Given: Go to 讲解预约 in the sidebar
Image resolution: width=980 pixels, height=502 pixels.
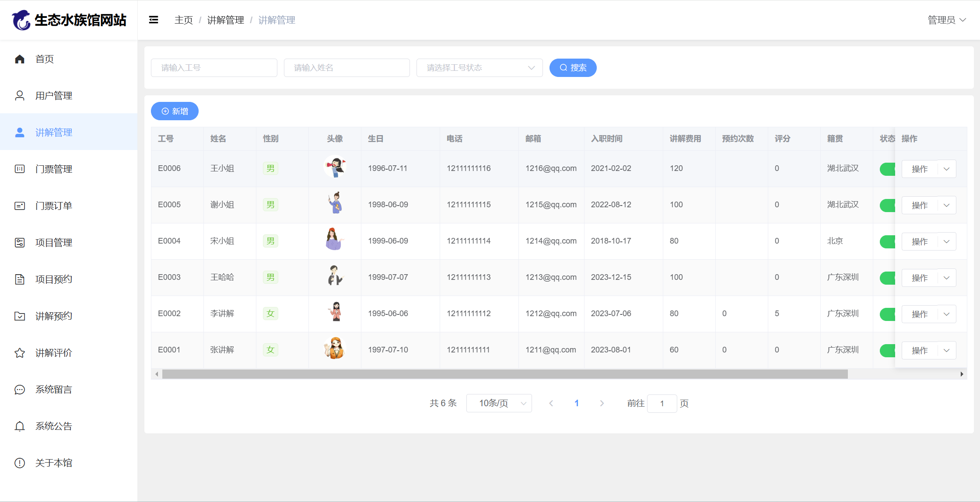Looking at the screenshot, I should [53, 316].
